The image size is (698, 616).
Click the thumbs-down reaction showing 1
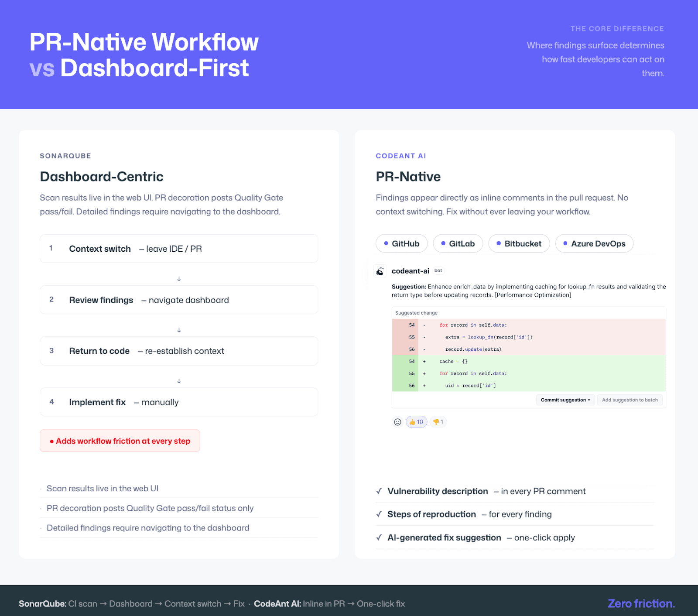click(438, 422)
